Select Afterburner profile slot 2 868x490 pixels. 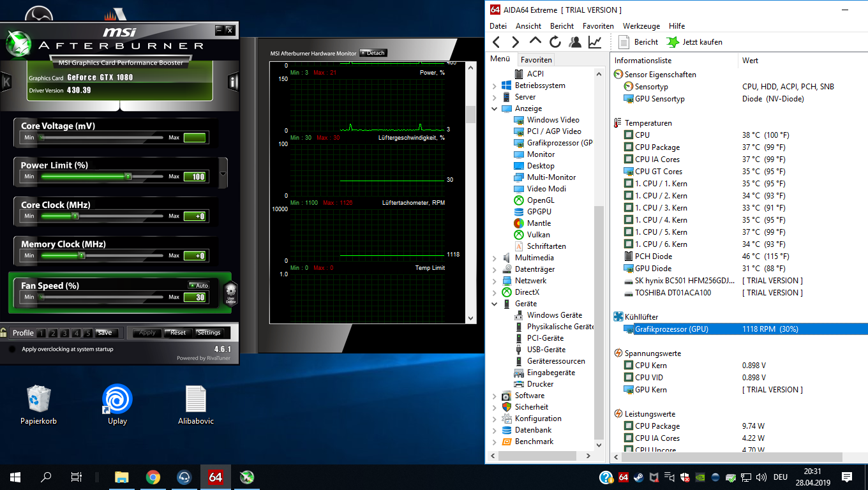coord(54,333)
